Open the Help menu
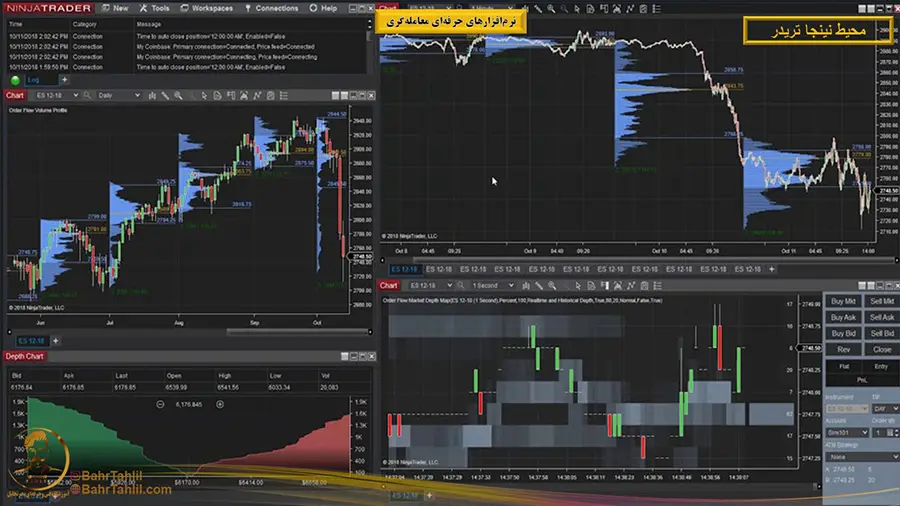900x506 pixels. tap(323, 8)
